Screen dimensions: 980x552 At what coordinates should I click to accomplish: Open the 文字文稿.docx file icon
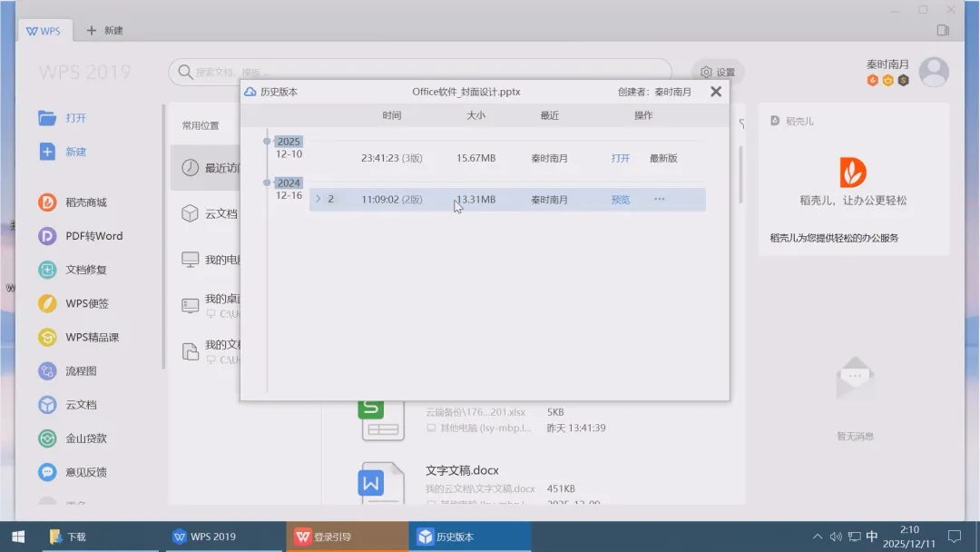coord(380,482)
